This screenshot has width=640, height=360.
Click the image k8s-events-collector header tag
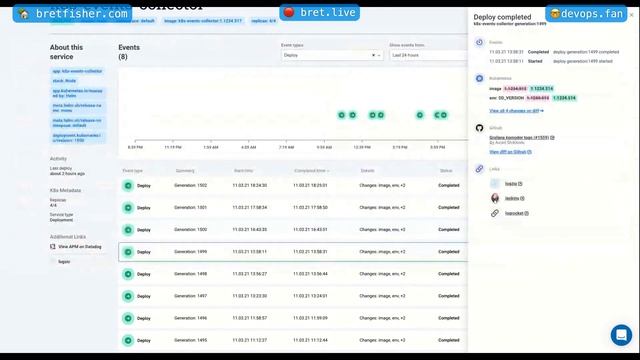tap(203, 21)
